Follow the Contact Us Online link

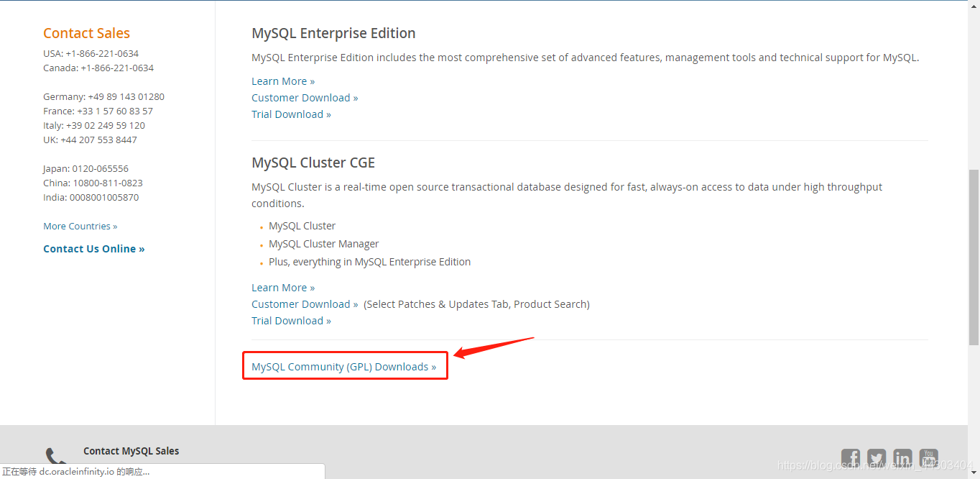click(x=94, y=249)
